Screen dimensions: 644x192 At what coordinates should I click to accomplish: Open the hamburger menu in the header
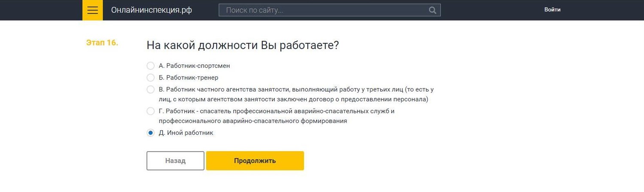tap(93, 10)
